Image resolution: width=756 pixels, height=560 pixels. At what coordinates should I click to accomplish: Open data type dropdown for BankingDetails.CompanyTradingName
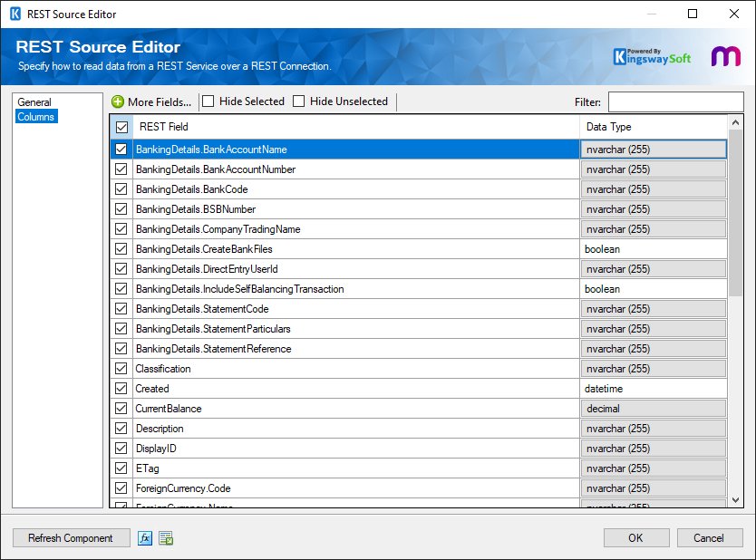pos(654,229)
